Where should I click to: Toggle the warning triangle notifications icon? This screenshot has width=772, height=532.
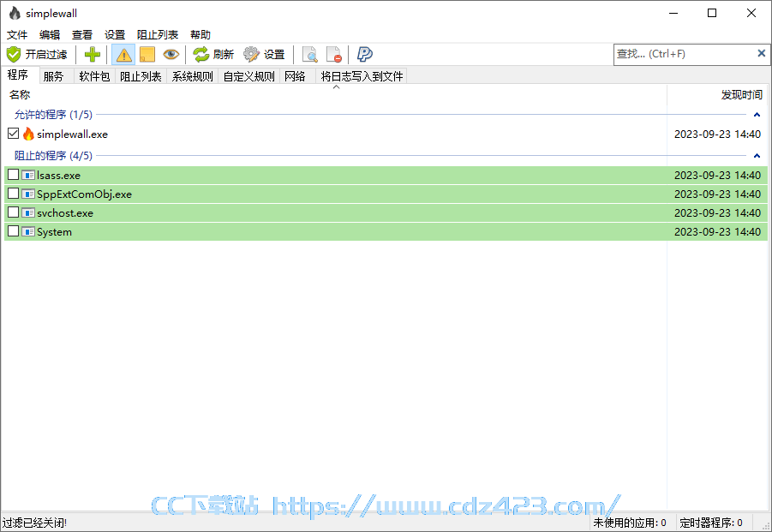click(x=123, y=54)
